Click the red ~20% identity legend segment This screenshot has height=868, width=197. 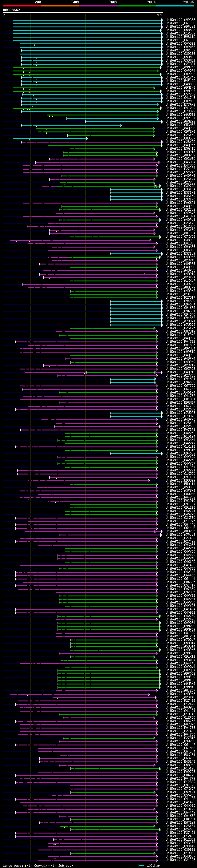coord(22,6)
